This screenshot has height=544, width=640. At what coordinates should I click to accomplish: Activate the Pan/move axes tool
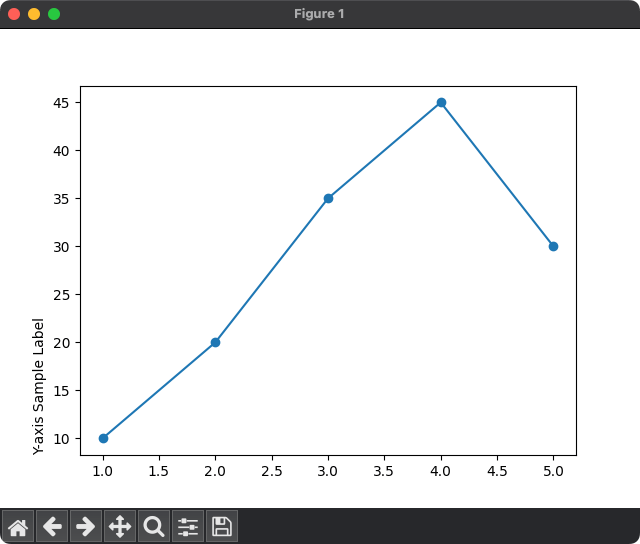(x=120, y=526)
